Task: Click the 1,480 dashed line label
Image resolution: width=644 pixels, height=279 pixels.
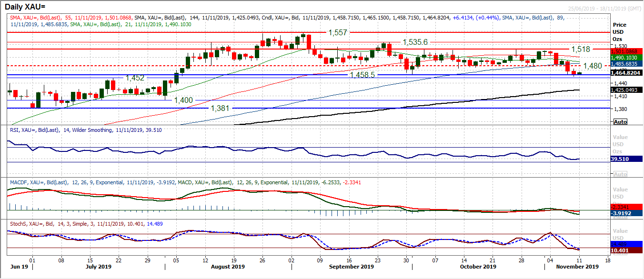Action: (593, 66)
